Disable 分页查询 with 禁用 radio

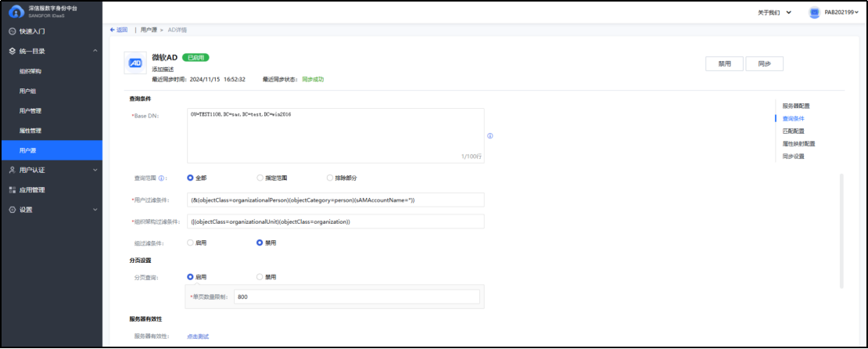(260, 277)
